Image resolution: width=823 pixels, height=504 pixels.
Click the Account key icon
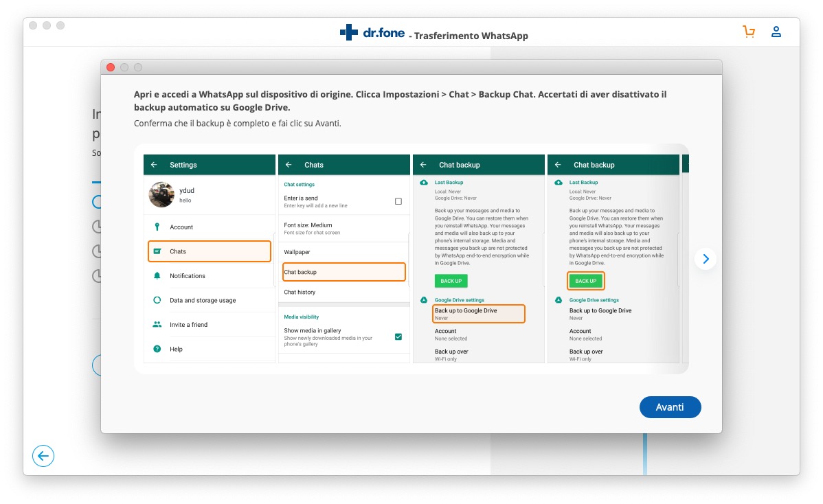tap(157, 227)
